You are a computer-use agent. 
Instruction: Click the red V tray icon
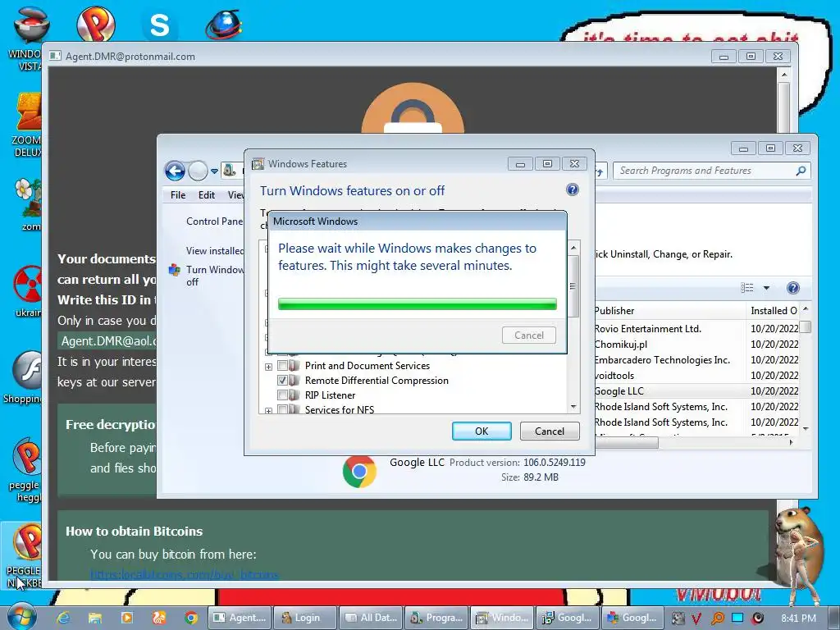click(696, 619)
